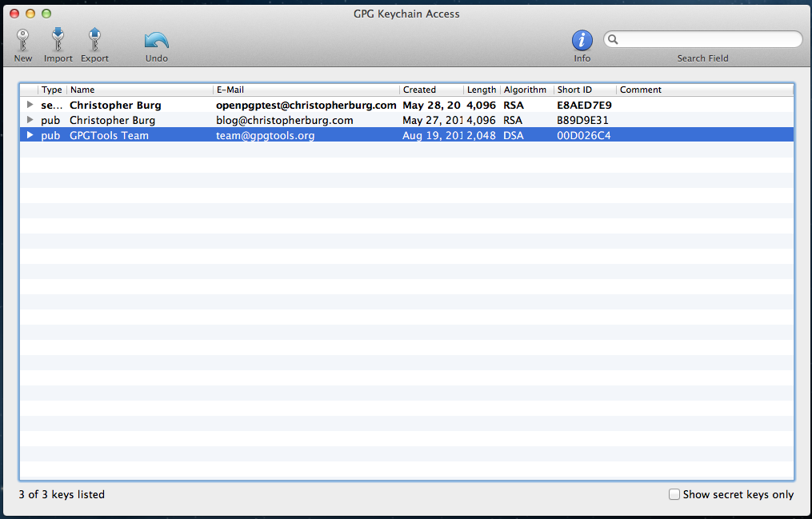Sort keys by Length column
The image size is (812, 519).
pyautogui.click(x=482, y=90)
